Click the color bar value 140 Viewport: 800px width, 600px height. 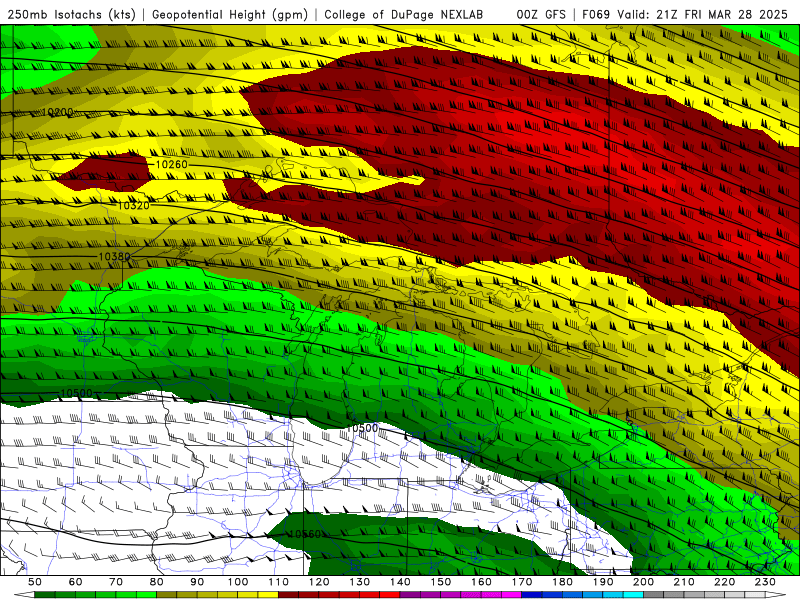[x=400, y=582]
